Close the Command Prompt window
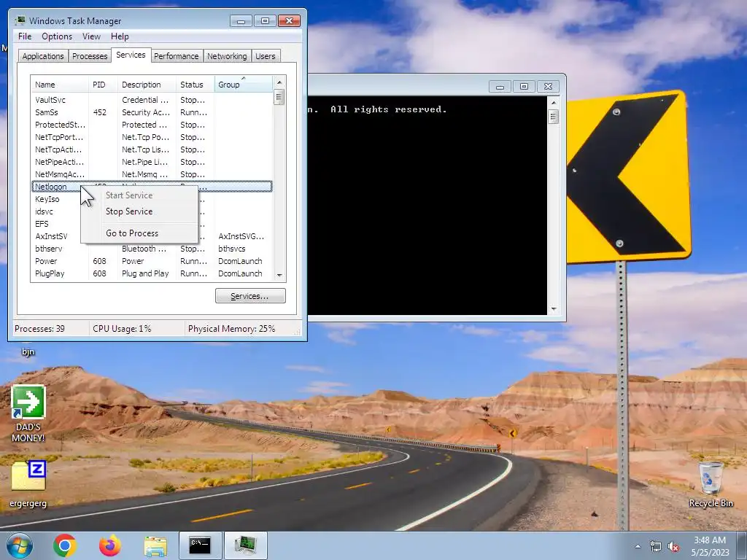 pyautogui.click(x=548, y=87)
